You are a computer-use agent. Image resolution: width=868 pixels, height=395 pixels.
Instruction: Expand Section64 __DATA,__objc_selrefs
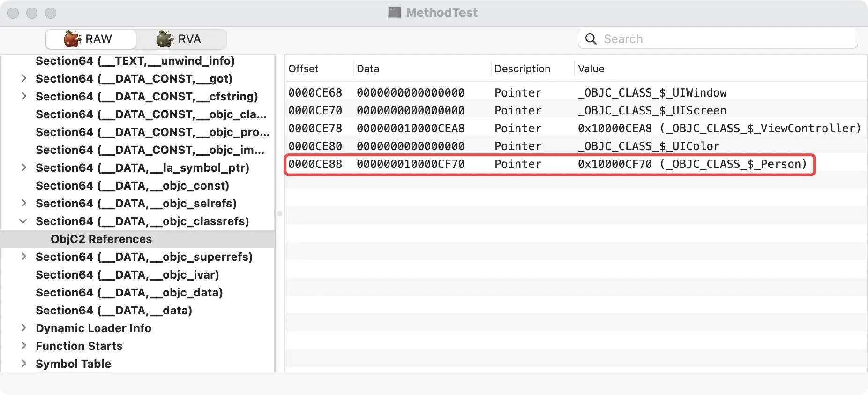pyautogui.click(x=23, y=203)
